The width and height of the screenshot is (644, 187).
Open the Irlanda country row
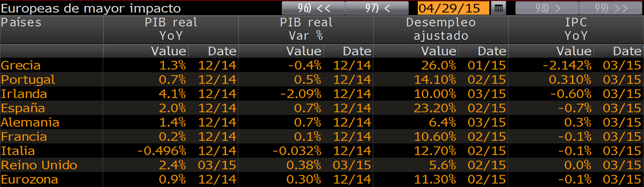24,94
